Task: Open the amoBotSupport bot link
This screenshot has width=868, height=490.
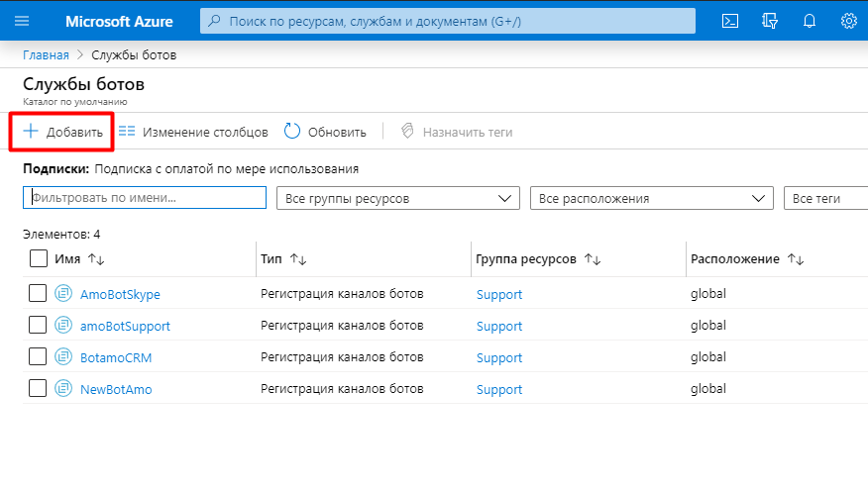Action: click(125, 327)
